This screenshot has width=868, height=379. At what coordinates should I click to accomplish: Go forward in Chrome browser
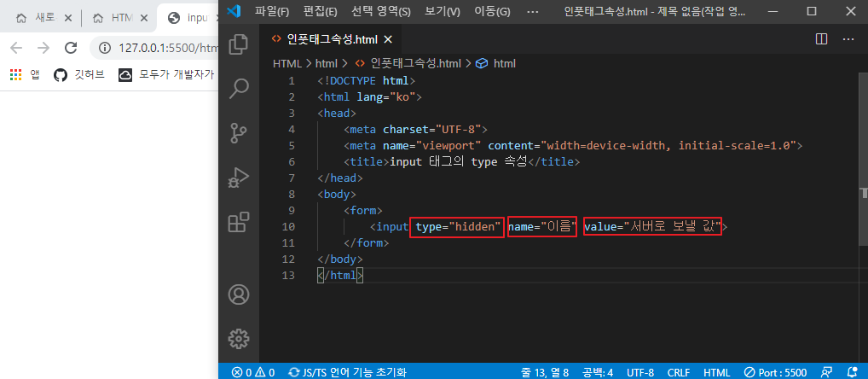[43, 48]
